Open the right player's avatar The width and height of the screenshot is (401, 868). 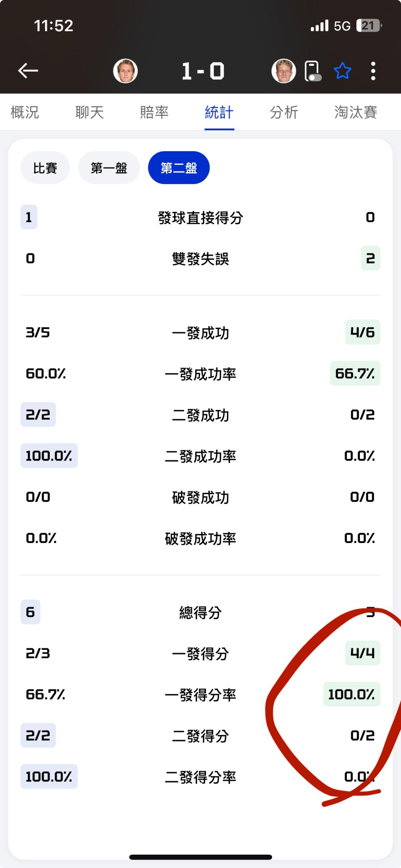point(284,71)
